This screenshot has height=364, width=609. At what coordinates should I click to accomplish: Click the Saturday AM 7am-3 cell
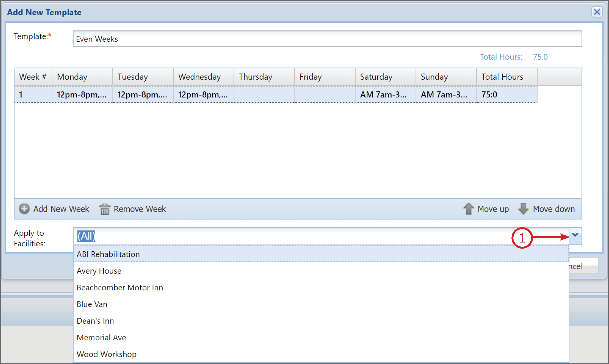pyautogui.click(x=385, y=94)
